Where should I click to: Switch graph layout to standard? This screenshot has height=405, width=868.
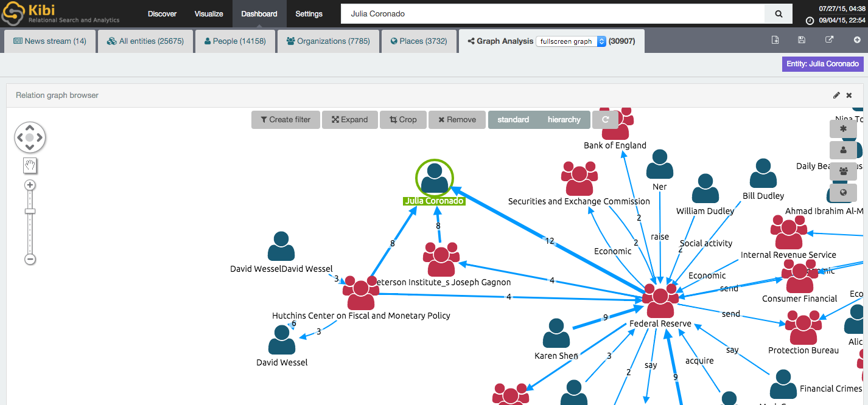point(513,120)
